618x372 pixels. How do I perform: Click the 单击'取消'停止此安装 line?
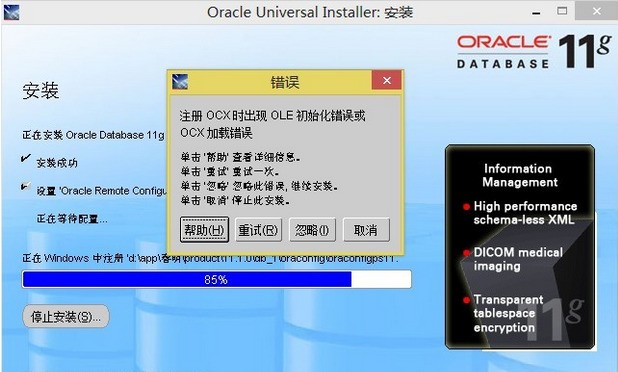[235, 200]
